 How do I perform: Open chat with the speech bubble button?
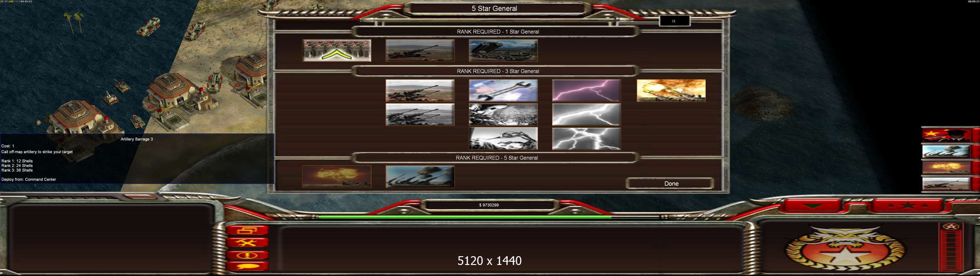(x=247, y=266)
